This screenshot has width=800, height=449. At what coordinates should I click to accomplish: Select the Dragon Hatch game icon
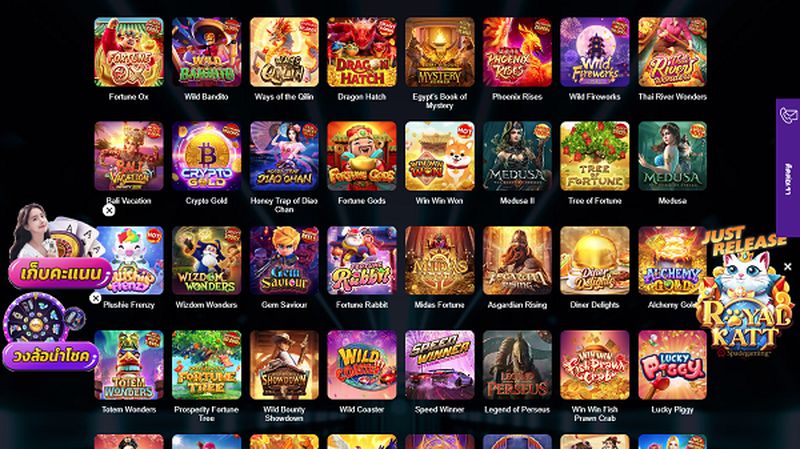pos(362,52)
